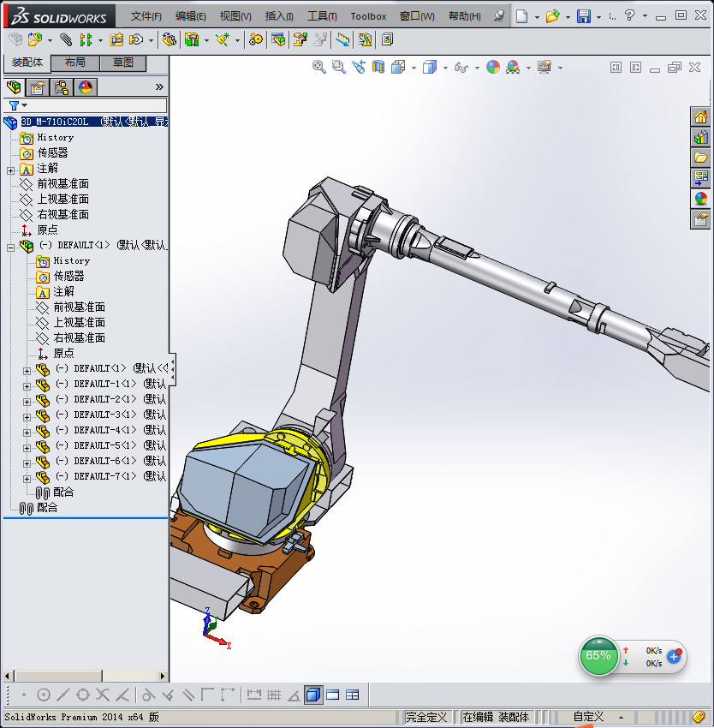Select the FeatureManager design tree tab icon

14,87
